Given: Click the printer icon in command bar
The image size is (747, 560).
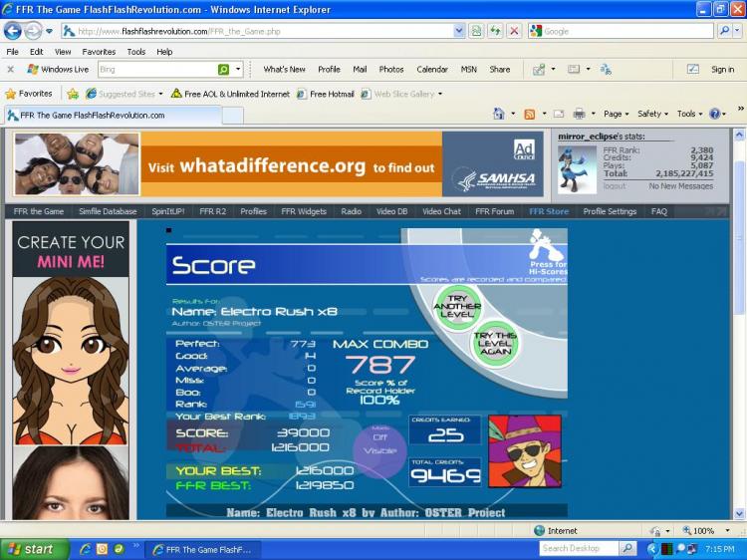Looking at the screenshot, I should [579, 114].
